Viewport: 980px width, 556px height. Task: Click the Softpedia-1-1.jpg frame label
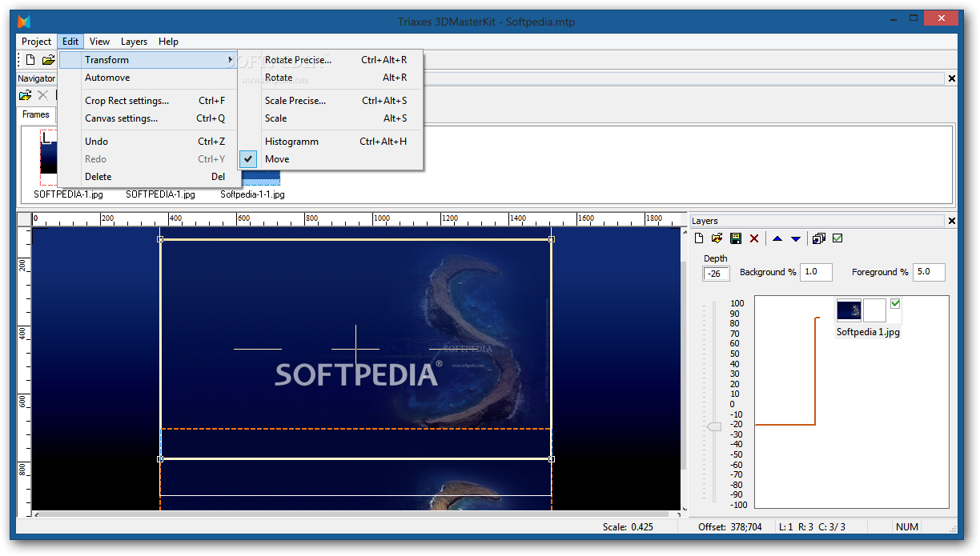tap(252, 194)
